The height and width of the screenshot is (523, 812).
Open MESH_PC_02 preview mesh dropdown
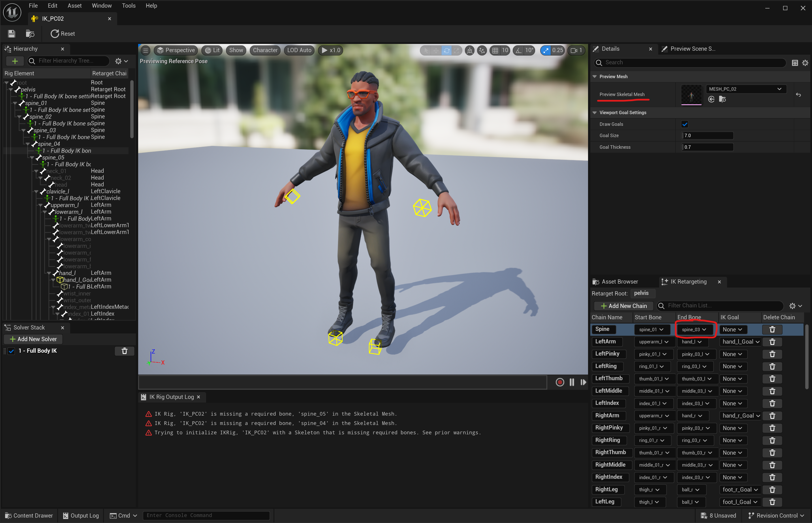tap(745, 89)
